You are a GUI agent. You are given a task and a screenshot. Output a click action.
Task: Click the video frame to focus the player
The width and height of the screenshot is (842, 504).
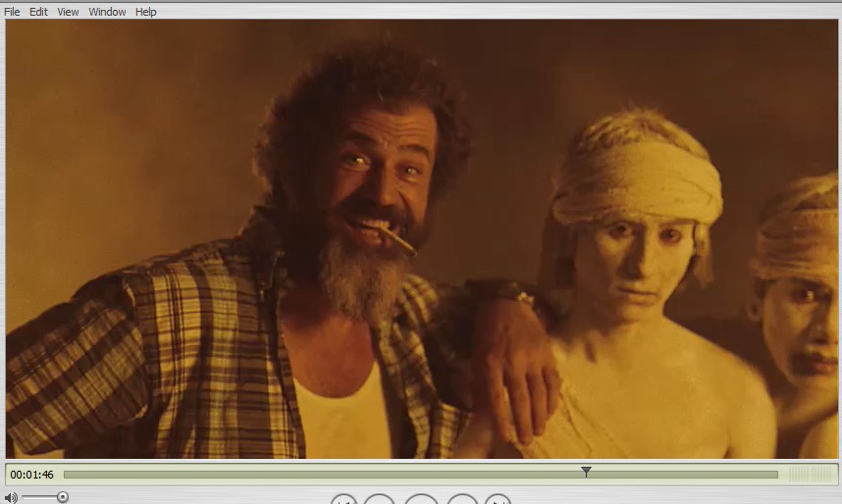(422, 239)
